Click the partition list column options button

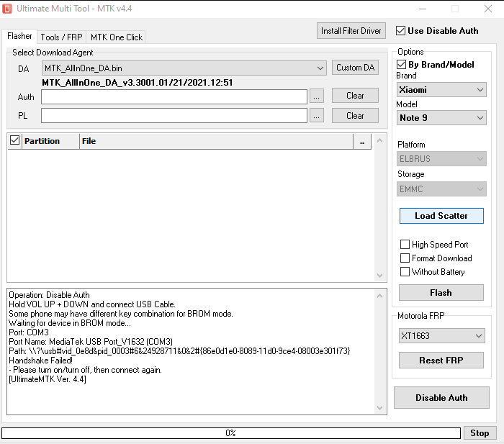[x=361, y=141]
